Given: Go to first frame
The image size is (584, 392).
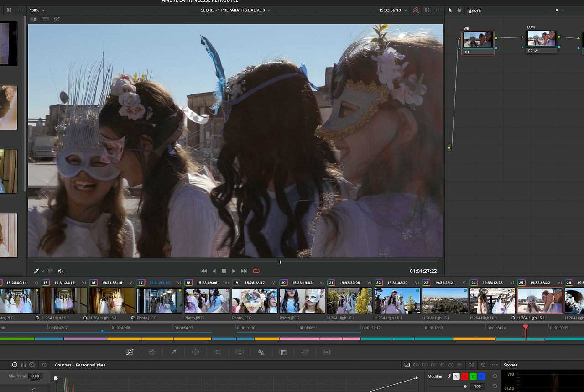Looking at the screenshot, I should pos(204,271).
